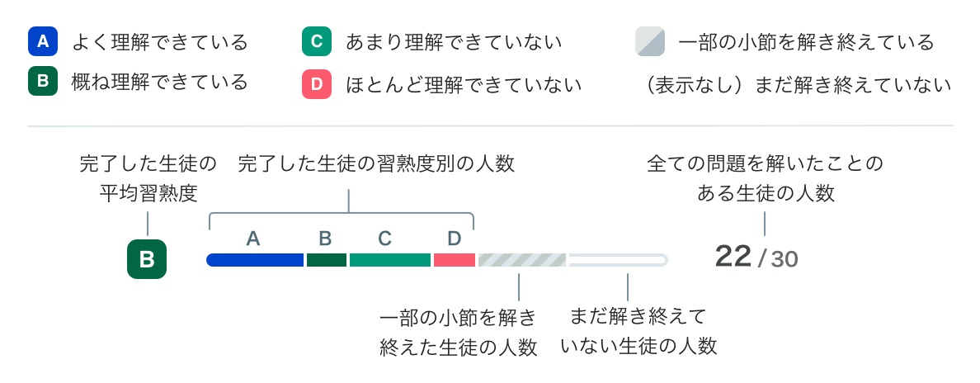The height and width of the screenshot is (383, 980).
Task: Click the label ほとんど理解できていない
Action: (464, 84)
